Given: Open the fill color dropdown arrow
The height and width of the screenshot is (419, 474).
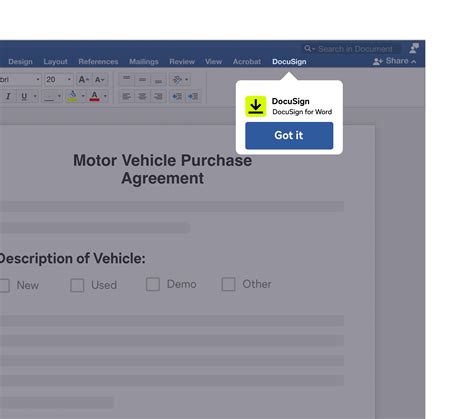Looking at the screenshot, I should point(83,96).
